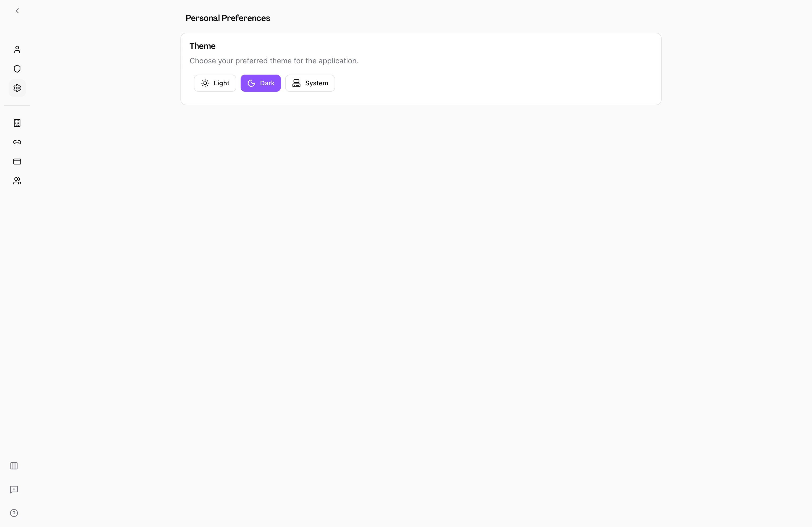Open the profile person icon
The image size is (812, 527).
click(x=17, y=49)
